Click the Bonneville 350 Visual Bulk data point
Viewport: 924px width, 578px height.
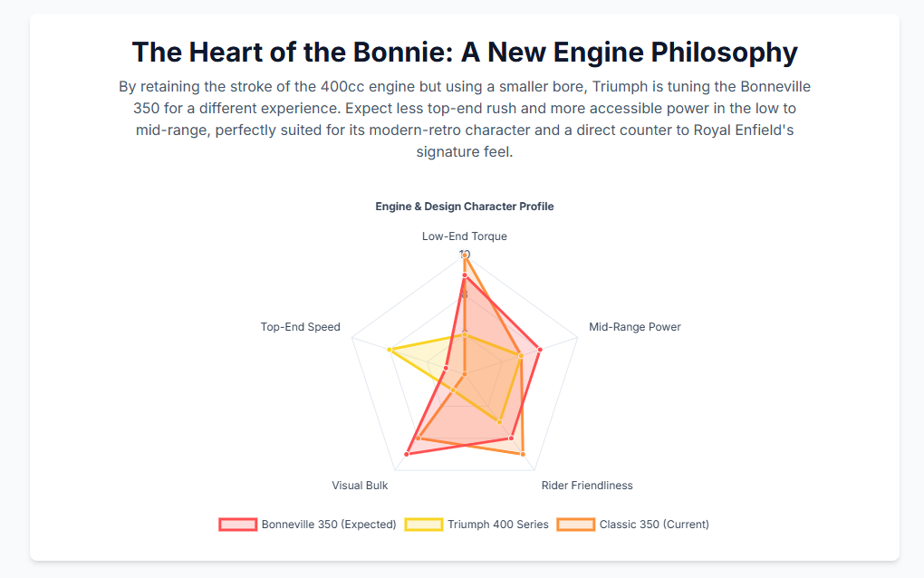point(407,454)
